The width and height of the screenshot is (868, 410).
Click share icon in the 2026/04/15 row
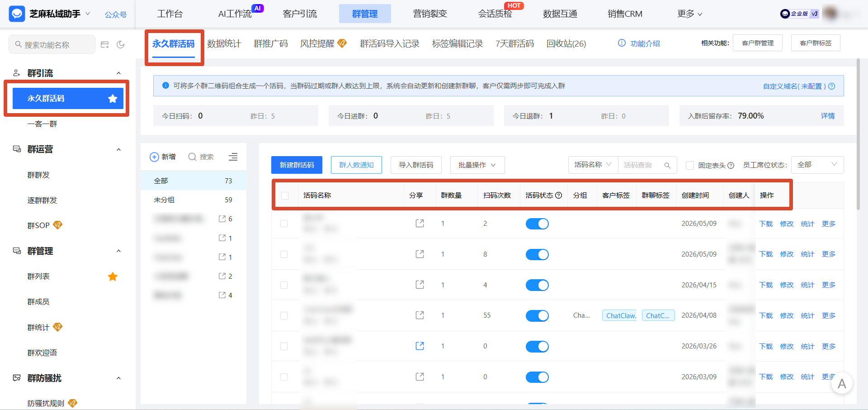(x=420, y=285)
